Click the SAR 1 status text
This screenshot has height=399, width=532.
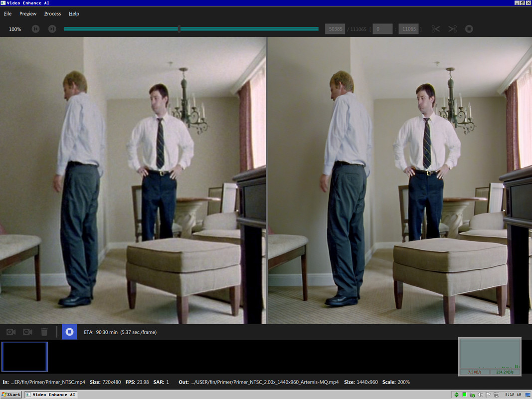pyautogui.click(x=161, y=382)
